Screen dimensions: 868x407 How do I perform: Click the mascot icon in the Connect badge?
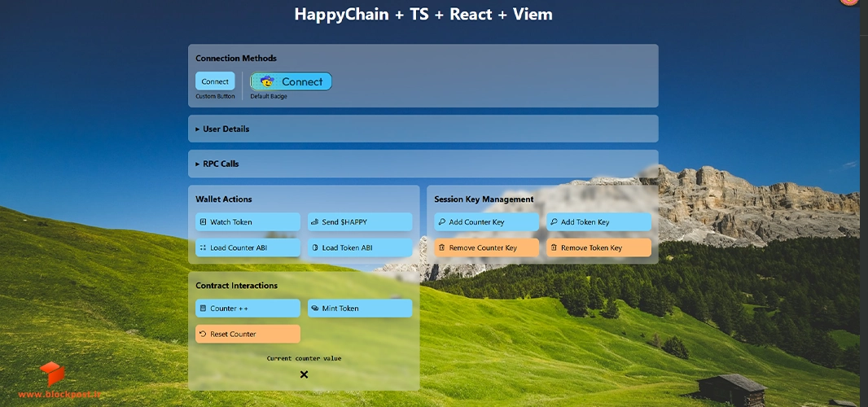click(x=267, y=81)
